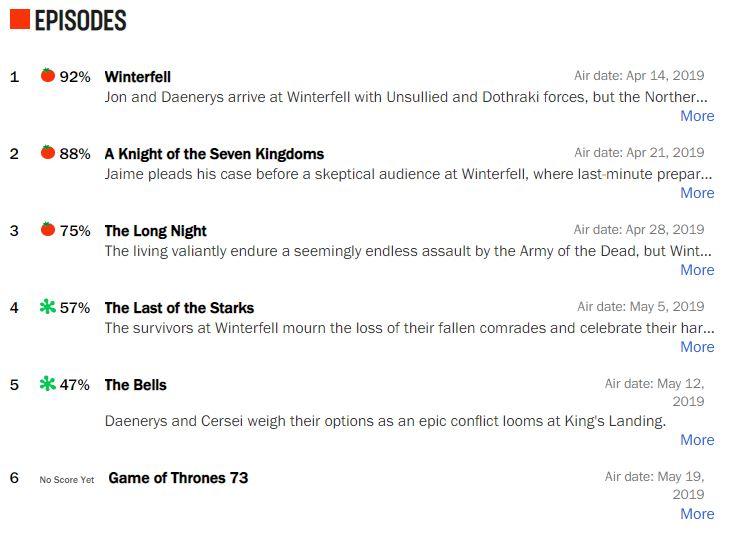Expand More for the Winterfell episode
732x538 pixels.
click(x=697, y=116)
